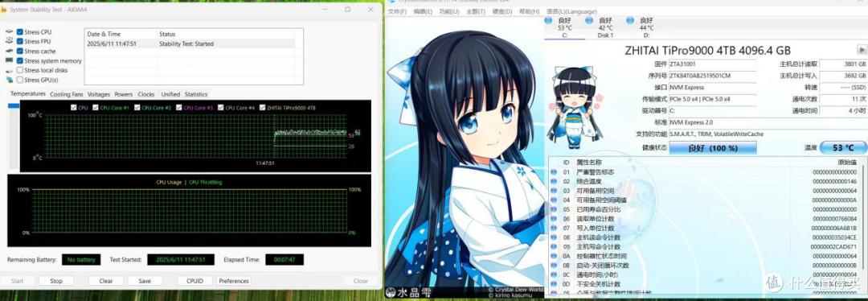Toggle the CPU graph legend checkbox
868x301 pixels.
tap(74, 108)
